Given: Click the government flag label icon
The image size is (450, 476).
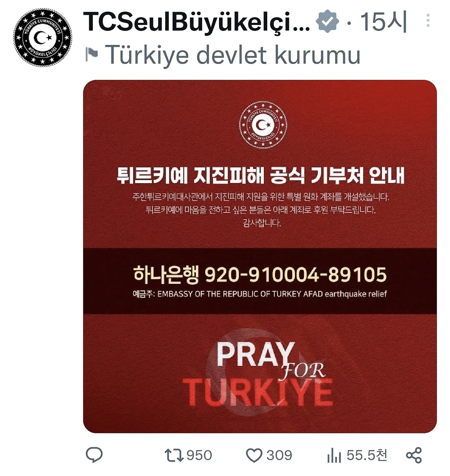Looking at the screenshot, I should [x=92, y=55].
